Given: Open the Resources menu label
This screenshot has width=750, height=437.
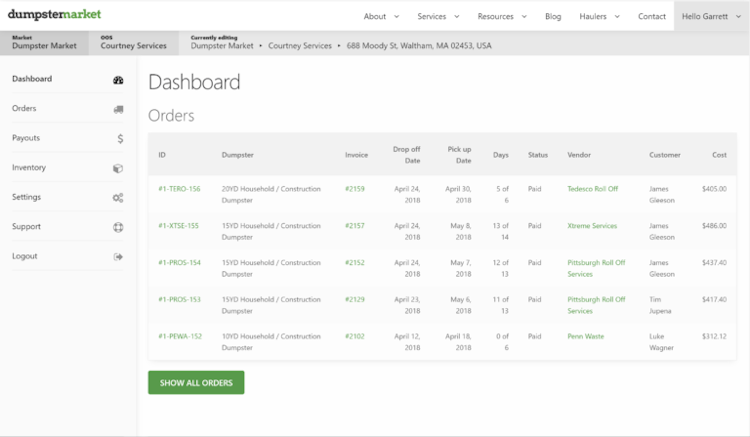Looking at the screenshot, I should (x=495, y=16).
